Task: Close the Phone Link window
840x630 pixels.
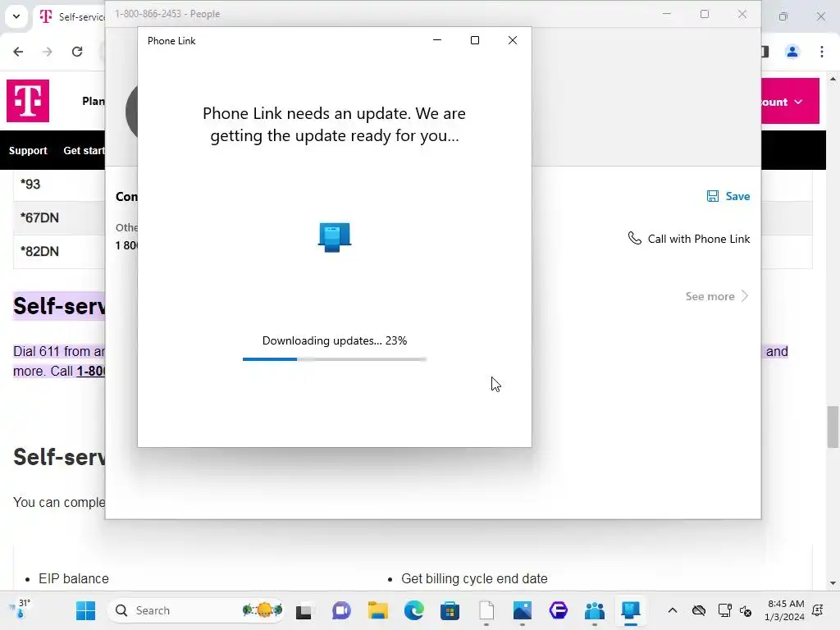Action: [512, 40]
